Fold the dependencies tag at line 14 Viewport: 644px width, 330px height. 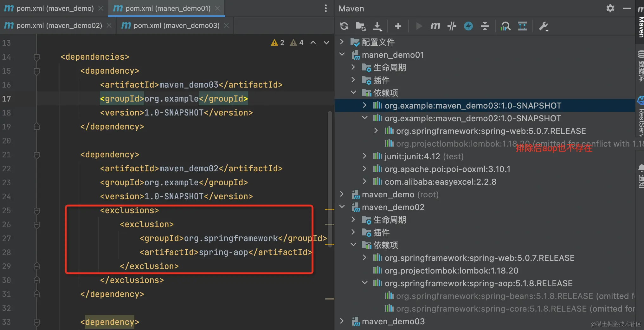point(37,57)
